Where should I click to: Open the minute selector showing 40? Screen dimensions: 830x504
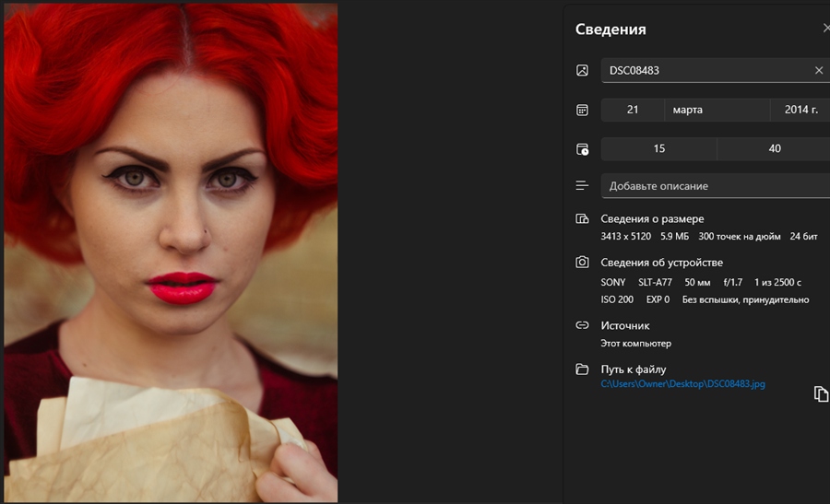[774, 148]
